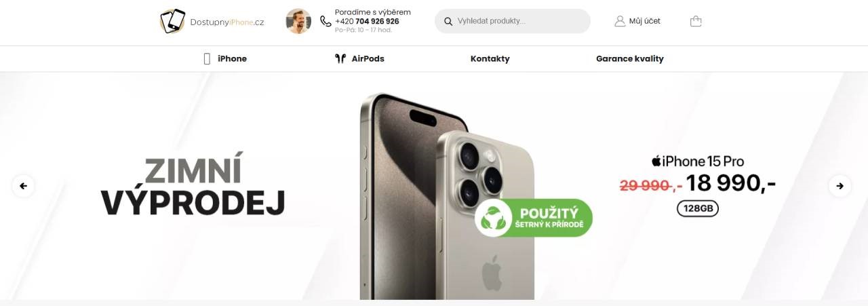Click the green Použitý eco badge
Viewport: 868px width, 306px height.
[534, 218]
